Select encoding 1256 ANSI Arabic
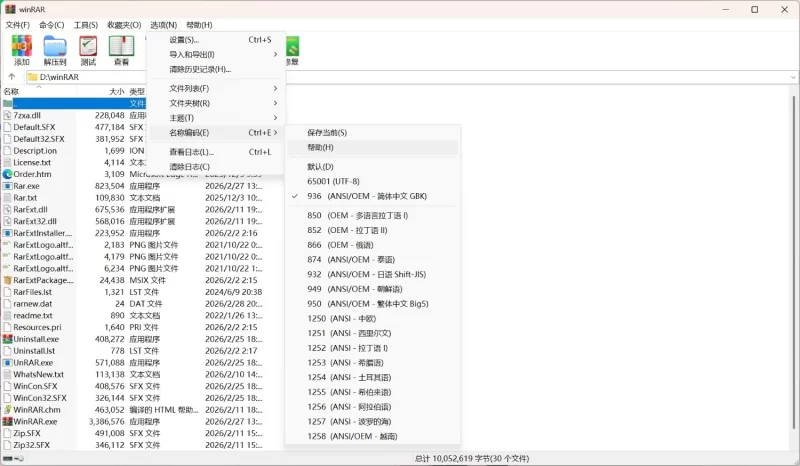This screenshot has width=800, height=466. click(x=373, y=407)
